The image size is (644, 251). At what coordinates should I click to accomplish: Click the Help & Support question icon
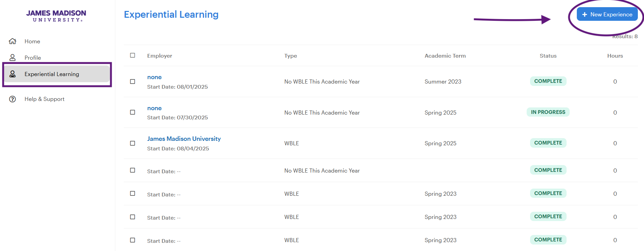[13, 99]
